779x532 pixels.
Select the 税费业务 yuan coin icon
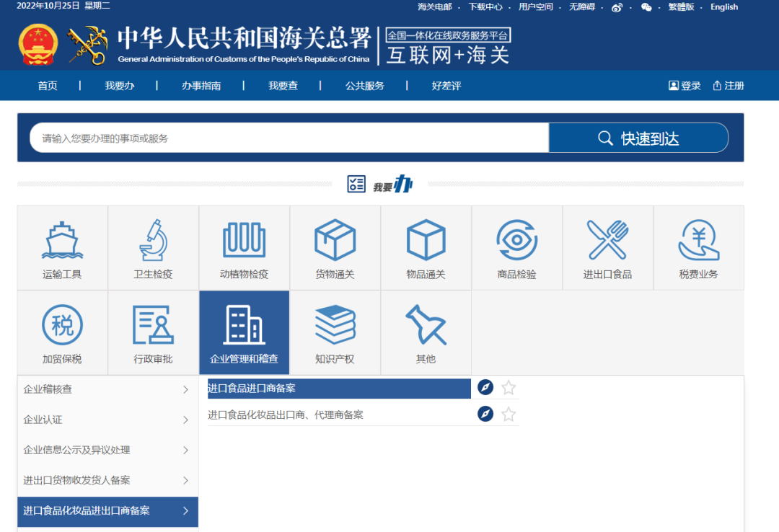pyautogui.click(x=698, y=241)
